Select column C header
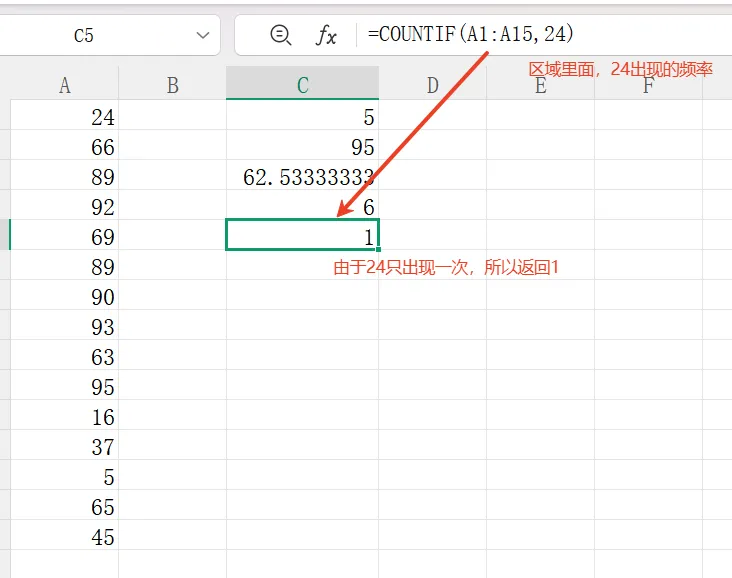Screen dimensions: 732x578 click(303, 85)
